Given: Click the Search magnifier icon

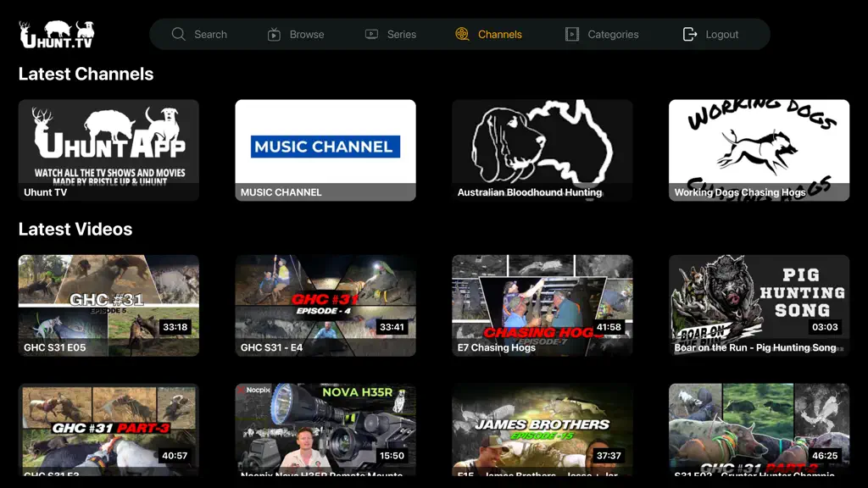Looking at the screenshot, I should [178, 34].
